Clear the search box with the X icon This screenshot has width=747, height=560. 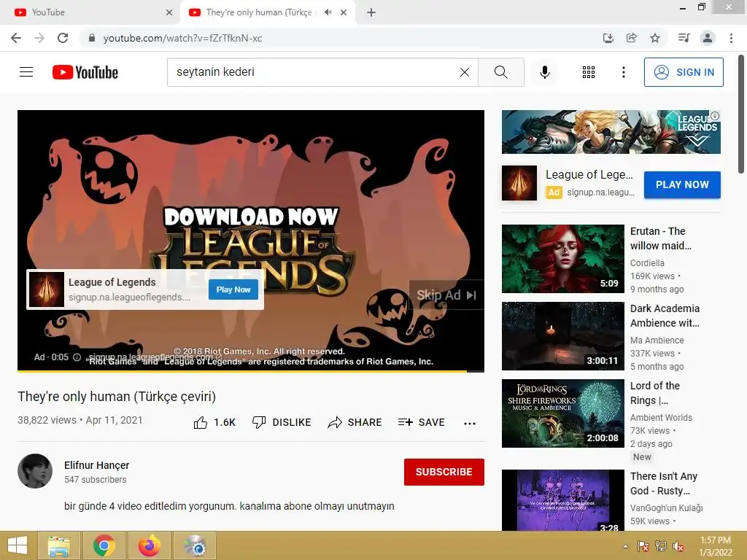tap(465, 72)
